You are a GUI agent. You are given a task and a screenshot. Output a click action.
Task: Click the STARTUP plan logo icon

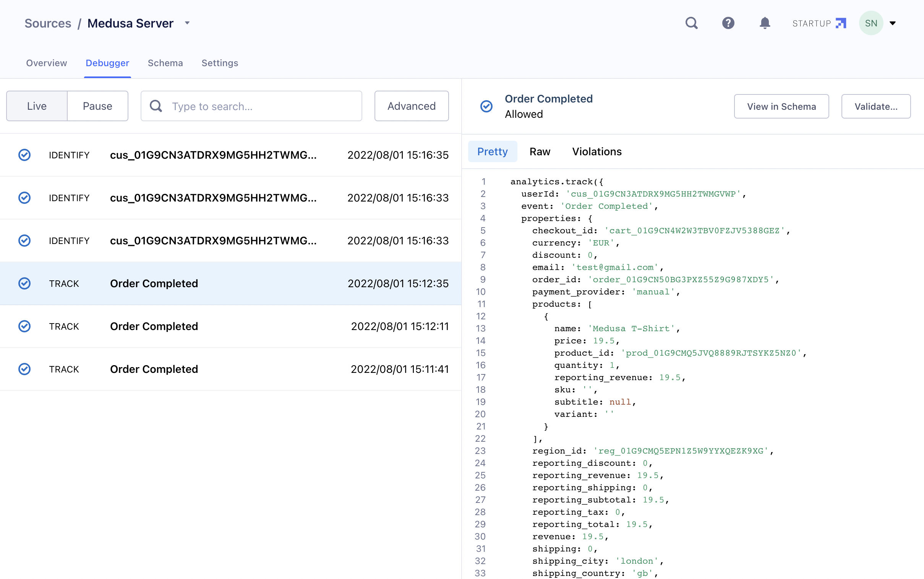point(841,23)
